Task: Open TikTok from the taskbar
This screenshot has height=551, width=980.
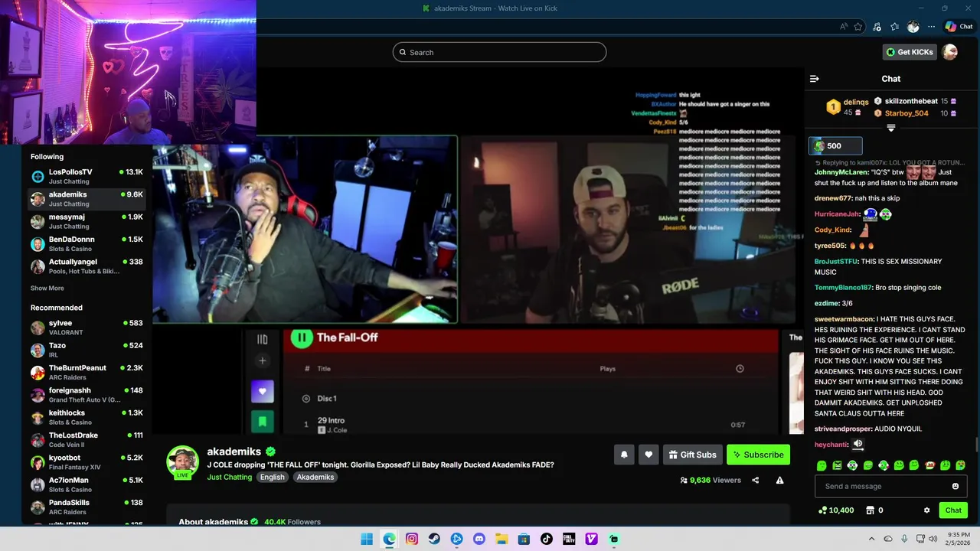Action: [547, 539]
